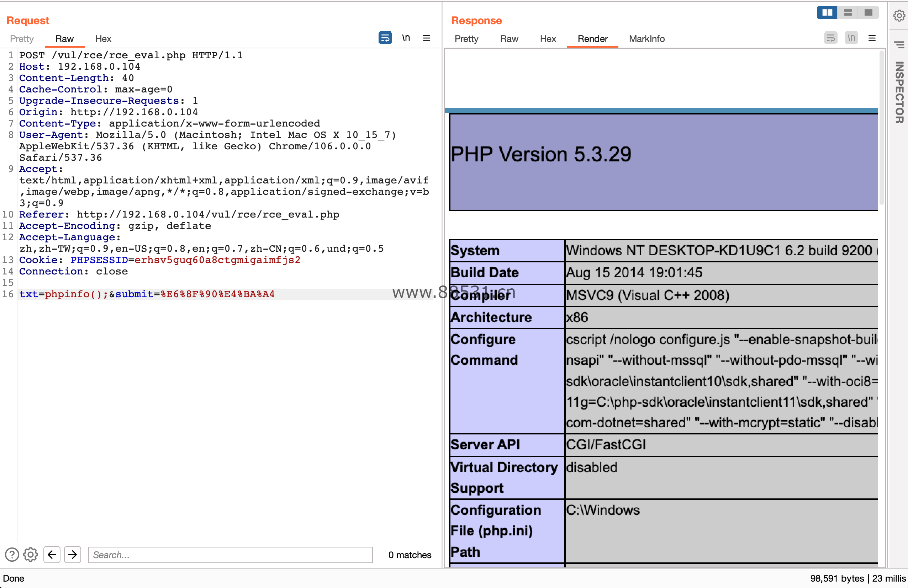
Task: Click the rendered response vertical scrollbar
Action: 881,128
